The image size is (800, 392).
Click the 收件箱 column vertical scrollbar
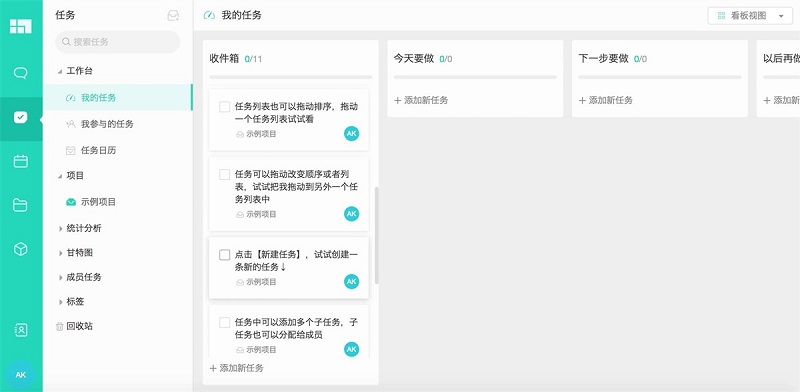point(377,235)
